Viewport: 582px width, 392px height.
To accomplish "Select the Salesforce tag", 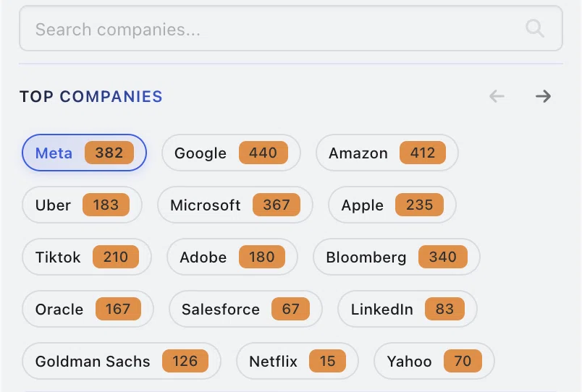I will coord(245,309).
